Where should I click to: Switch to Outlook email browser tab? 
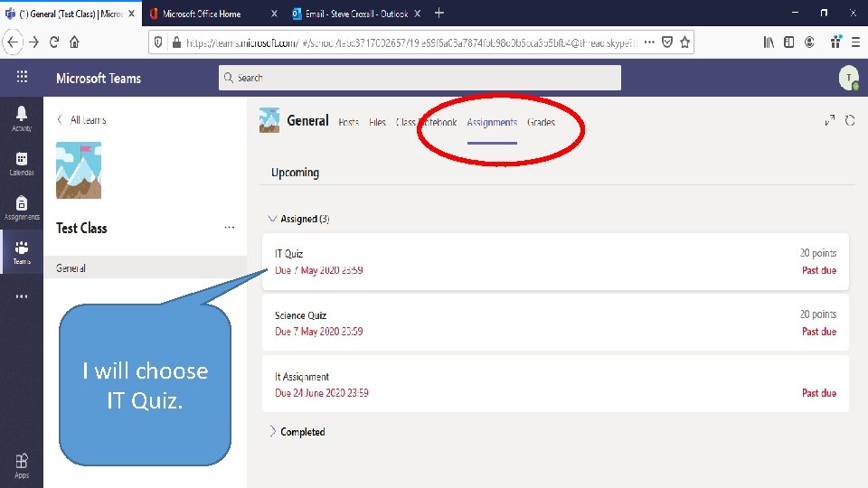(356, 14)
